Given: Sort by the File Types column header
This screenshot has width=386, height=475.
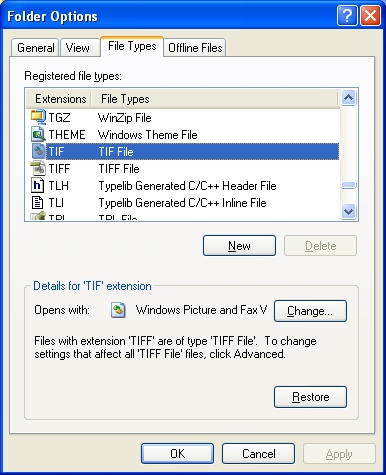Looking at the screenshot, I should (215, 99).
